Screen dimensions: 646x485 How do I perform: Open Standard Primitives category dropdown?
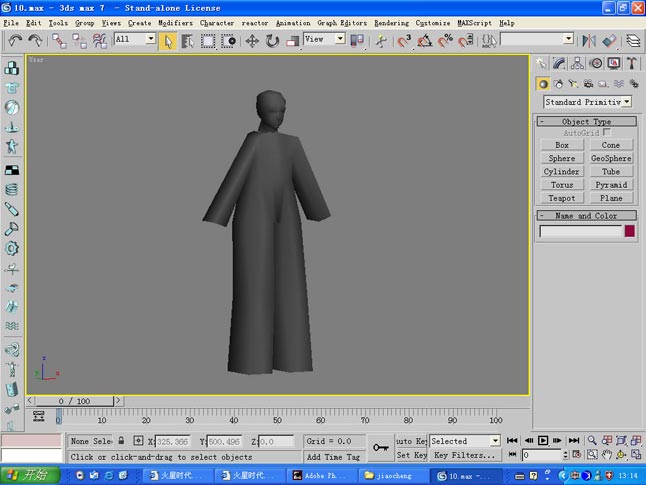(627, 101)
